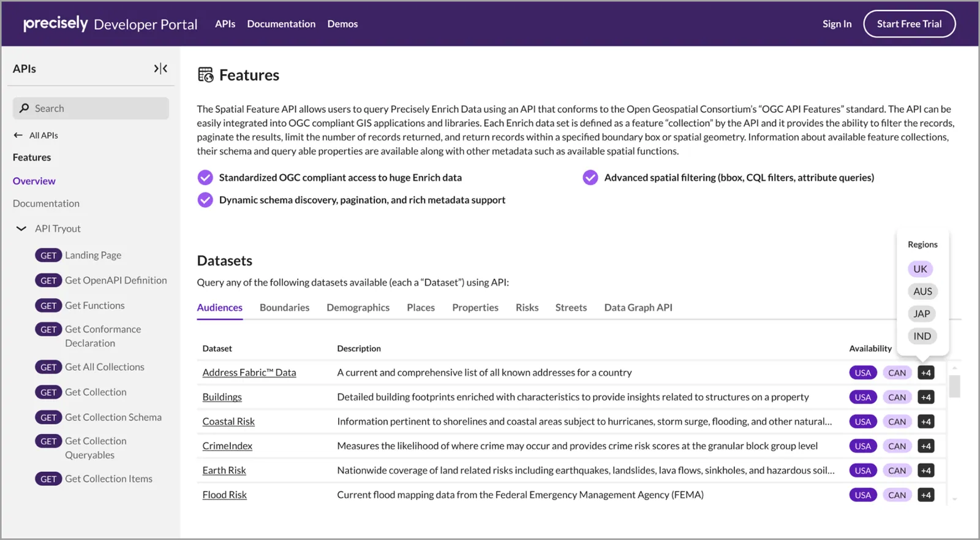Click the back arrow beside All APIs
The height and width of the screenshot is (540, 980).
click(18, 135)
